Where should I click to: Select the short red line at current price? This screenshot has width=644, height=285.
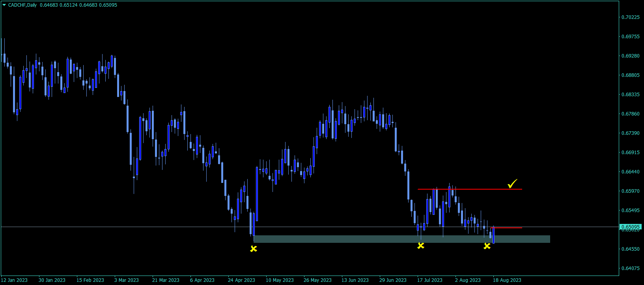point(506,228)
